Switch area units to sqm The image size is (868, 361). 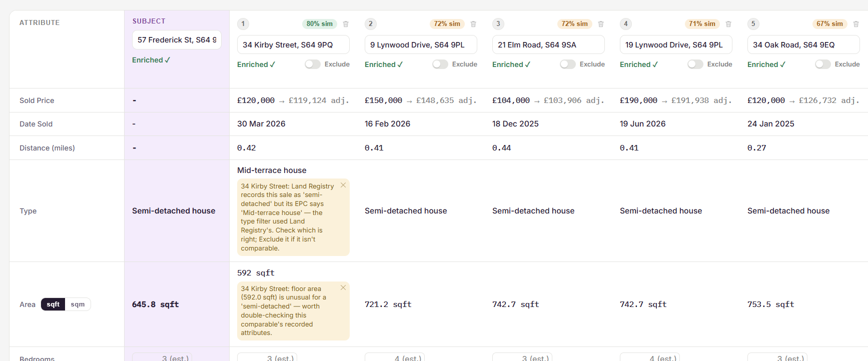(x=78, y=304)
